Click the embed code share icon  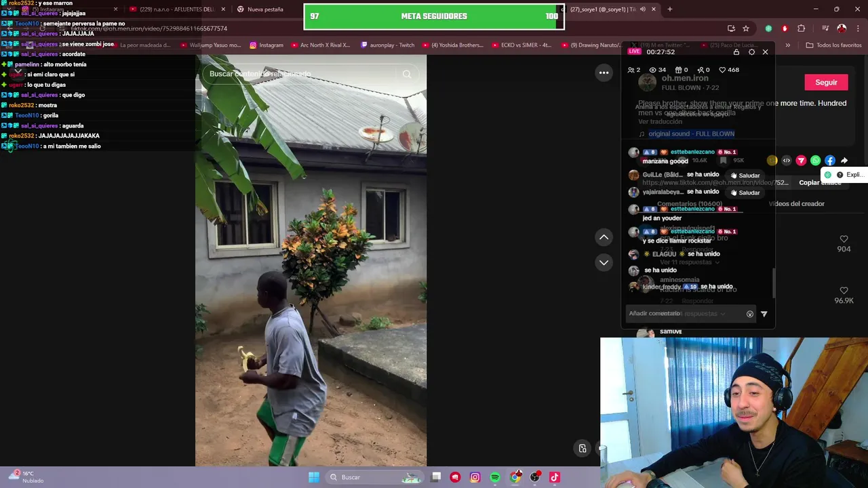click(x=787, y=161)
